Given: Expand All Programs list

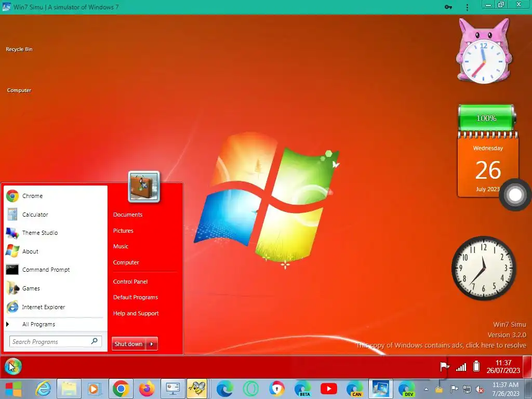Looking at the screenshot, I should click(x=55, y=324).
